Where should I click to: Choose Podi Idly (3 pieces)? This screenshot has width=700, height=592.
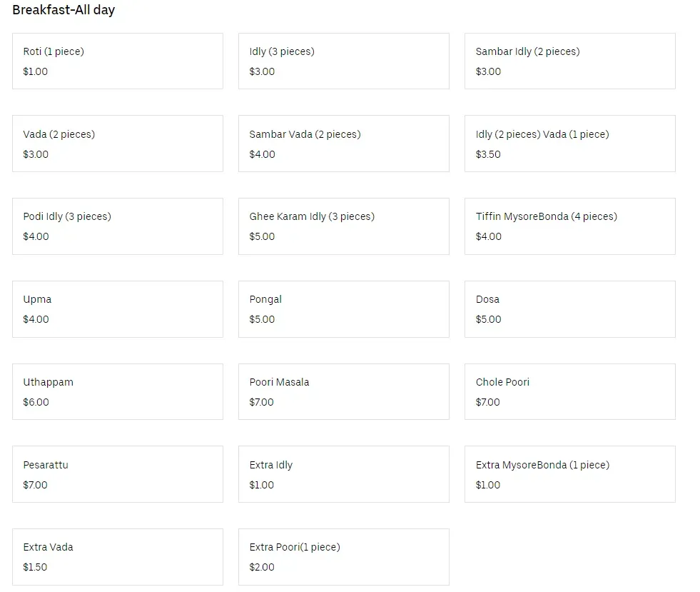point(117,226)
